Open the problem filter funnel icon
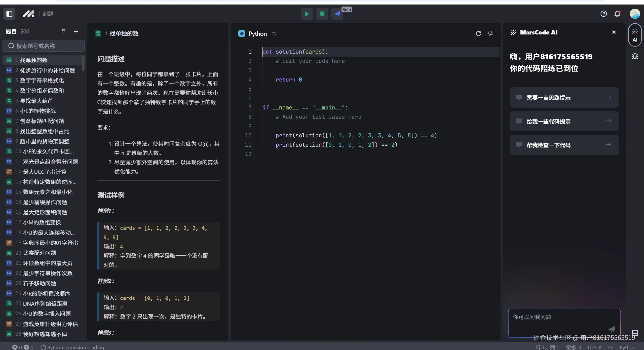The height and width of the screenshot is (350, 644). pyautogui.click(x=64, y=31)
